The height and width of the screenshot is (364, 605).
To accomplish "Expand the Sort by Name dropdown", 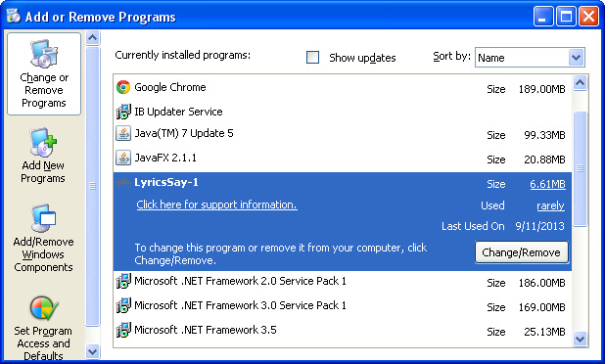I will (x=576, y=58).
